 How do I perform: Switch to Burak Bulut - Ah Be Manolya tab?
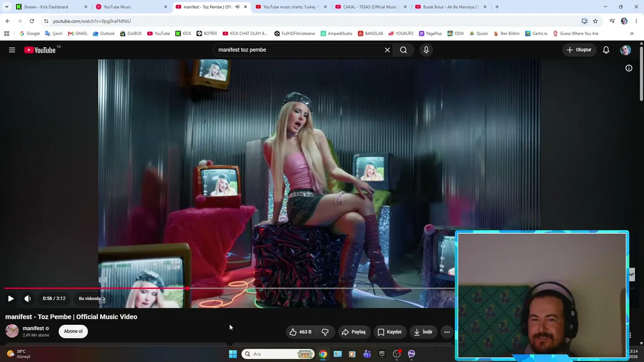point(451,7)
